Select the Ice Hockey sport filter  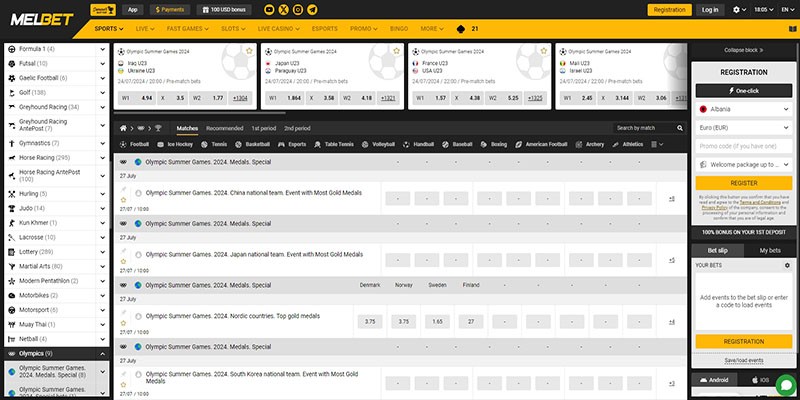[x=175, y=144]
